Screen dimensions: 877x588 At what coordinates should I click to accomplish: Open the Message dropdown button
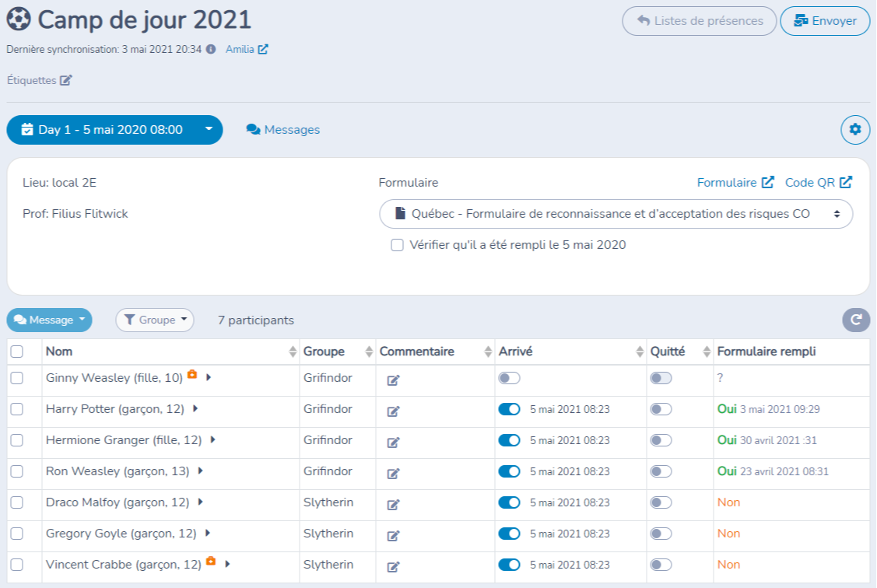(49, 320)
